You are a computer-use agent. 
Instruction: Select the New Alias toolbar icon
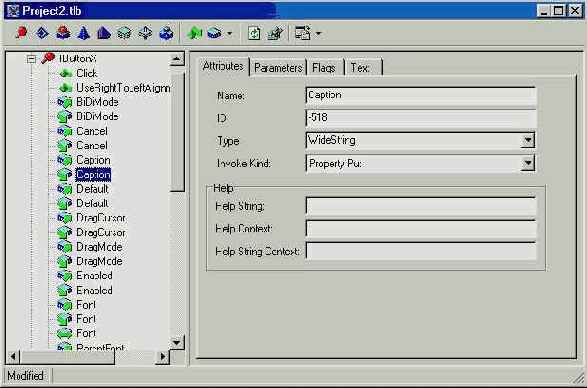point(104,33)
